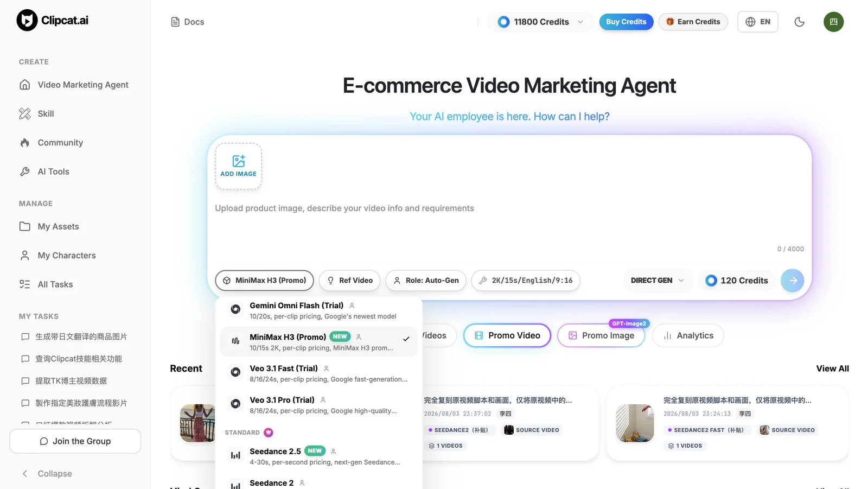This screenshot has height=489, width=868.
Task: Click the Promo Image picture icon
Action: click(x=572, y=335)
